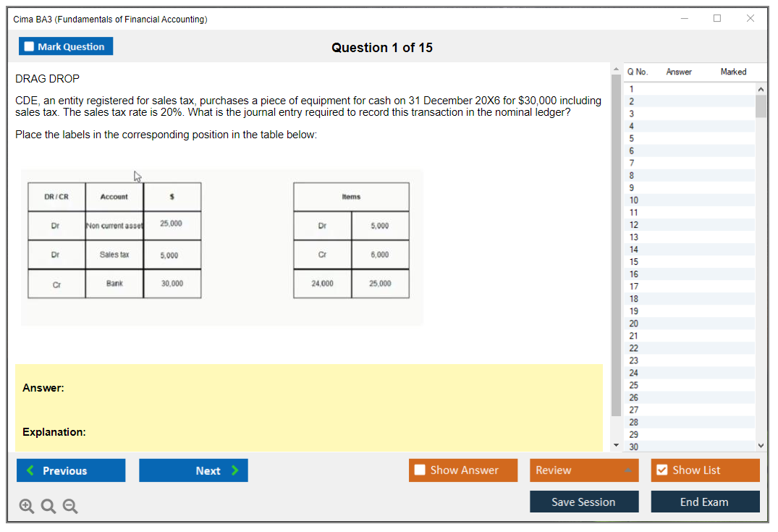Select question 5 in the list
Image resolution: width=778 pixels, height=532 pixels.
point(632,138)
